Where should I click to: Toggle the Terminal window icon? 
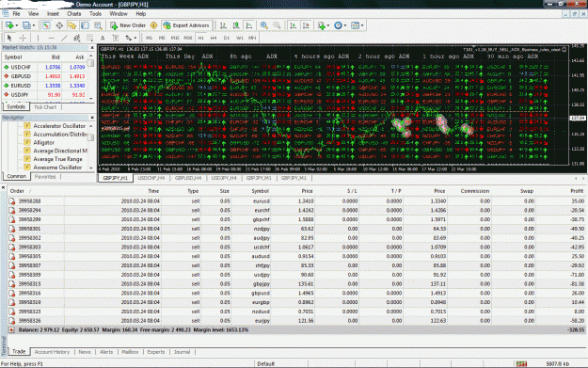pos(85,25)
